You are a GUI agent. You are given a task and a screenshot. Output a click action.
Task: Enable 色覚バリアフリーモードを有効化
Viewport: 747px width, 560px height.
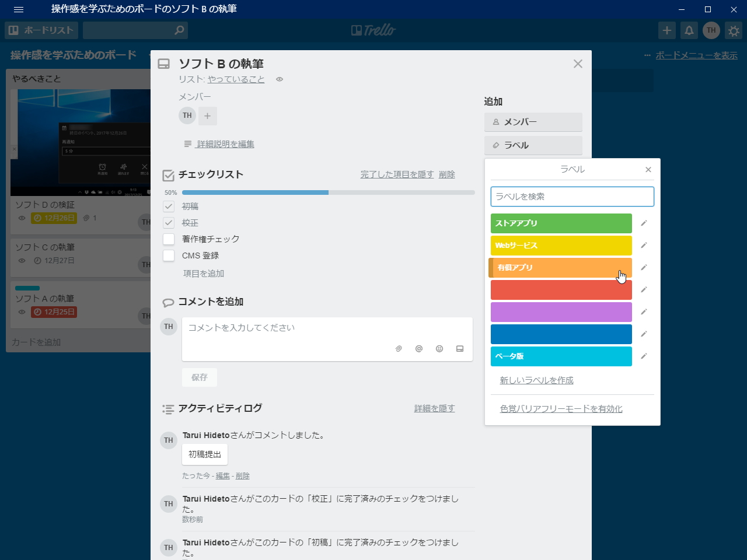click(x=561, y=409)
